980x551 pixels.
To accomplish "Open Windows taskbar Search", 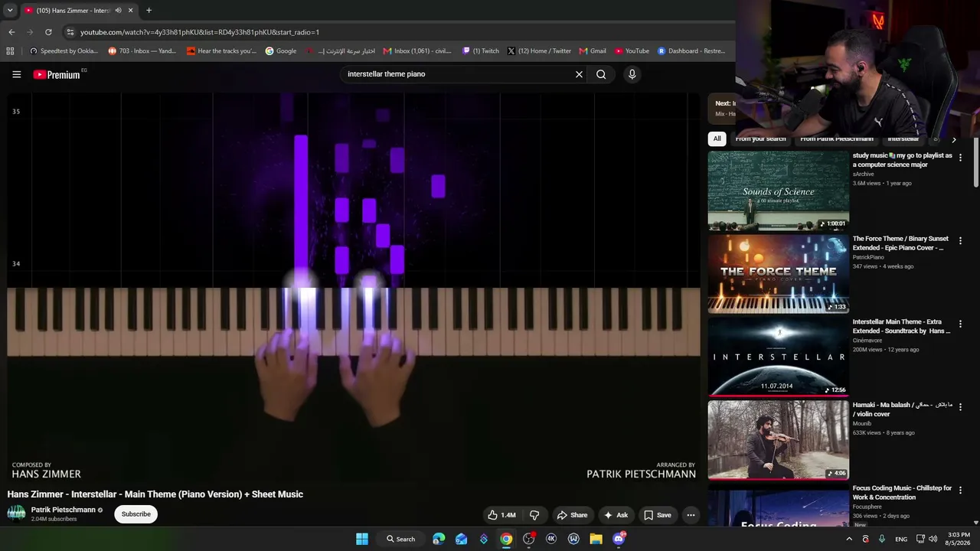I will [400, 539].
